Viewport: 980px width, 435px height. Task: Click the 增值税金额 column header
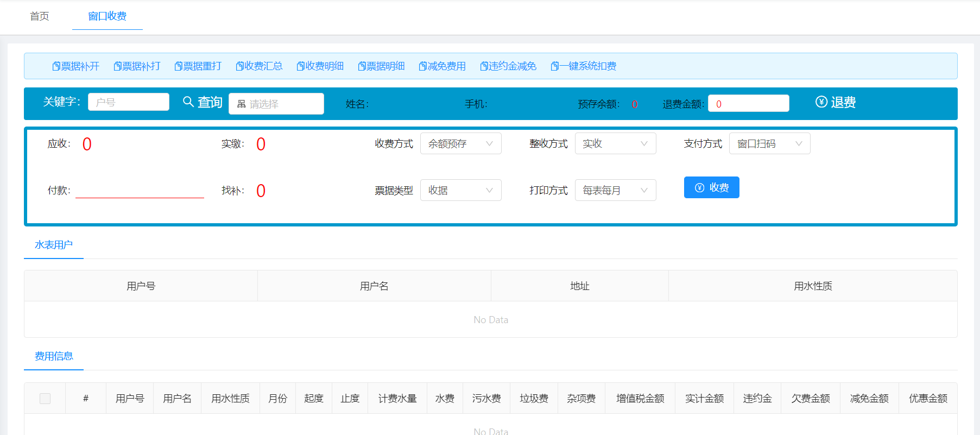coord(640,399)
